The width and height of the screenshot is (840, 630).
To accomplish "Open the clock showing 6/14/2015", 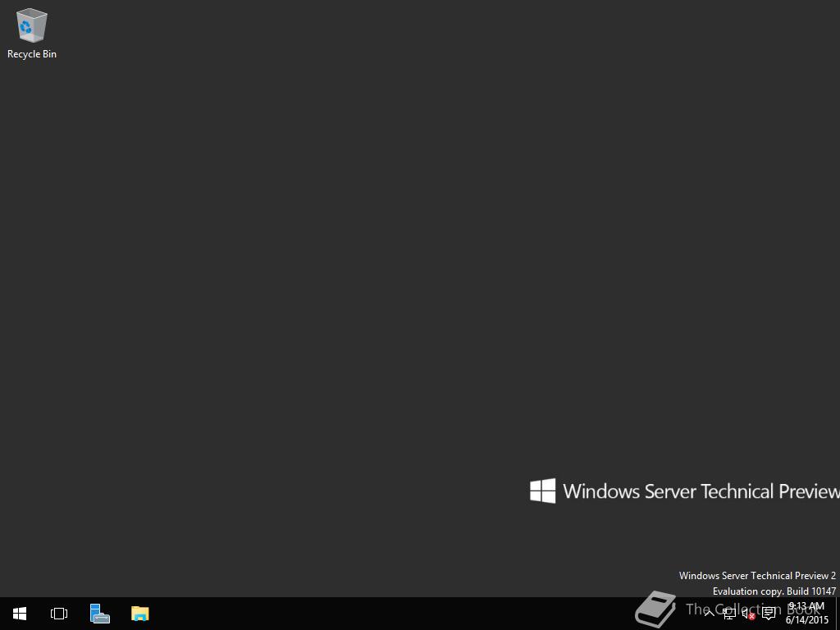I will coord(807,614).
